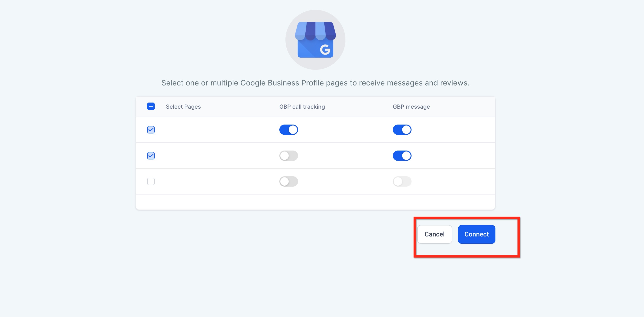Turn off GBP message in second row
The width and height of the screenshot is (644, 317).
402,156
